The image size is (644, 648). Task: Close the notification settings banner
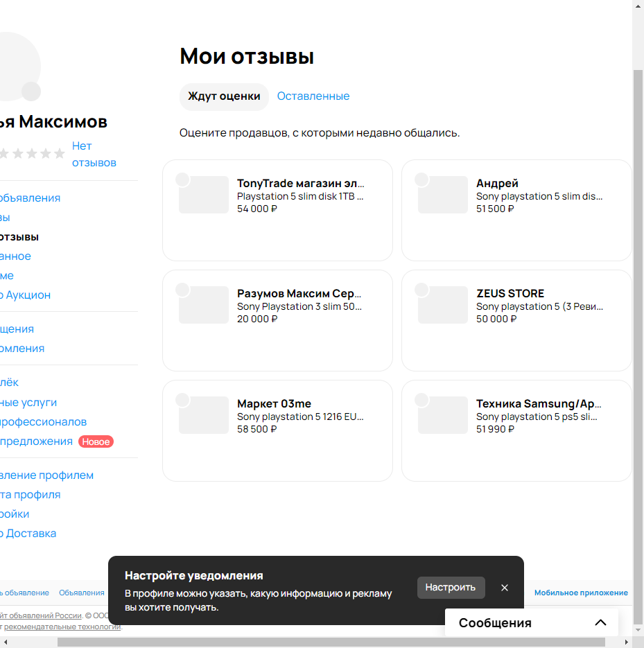504,588
